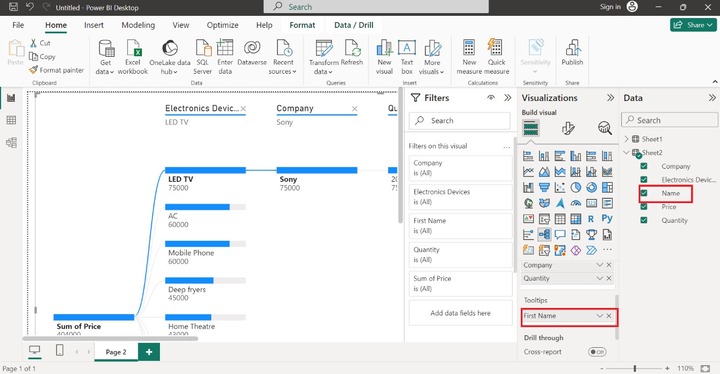Switch to Model view in sidebar
The height and width of the screenshot is (374, 720).
coord(11,142)
